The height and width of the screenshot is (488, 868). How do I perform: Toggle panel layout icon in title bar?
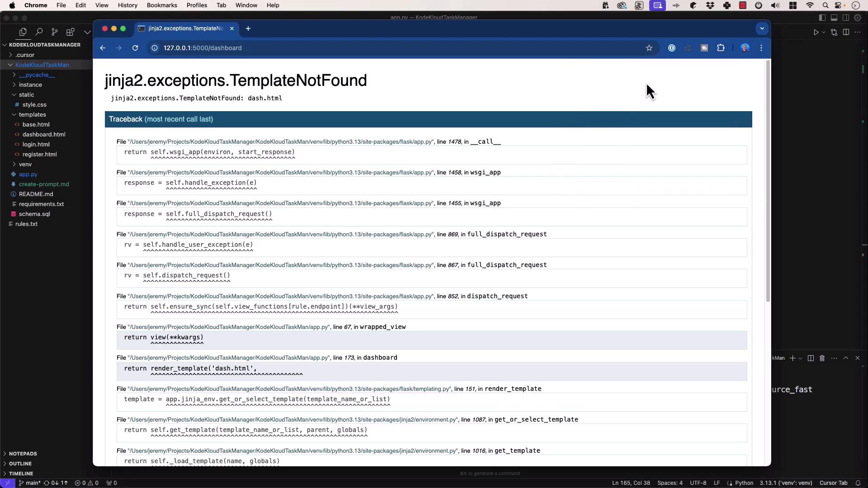coord(834,18)
